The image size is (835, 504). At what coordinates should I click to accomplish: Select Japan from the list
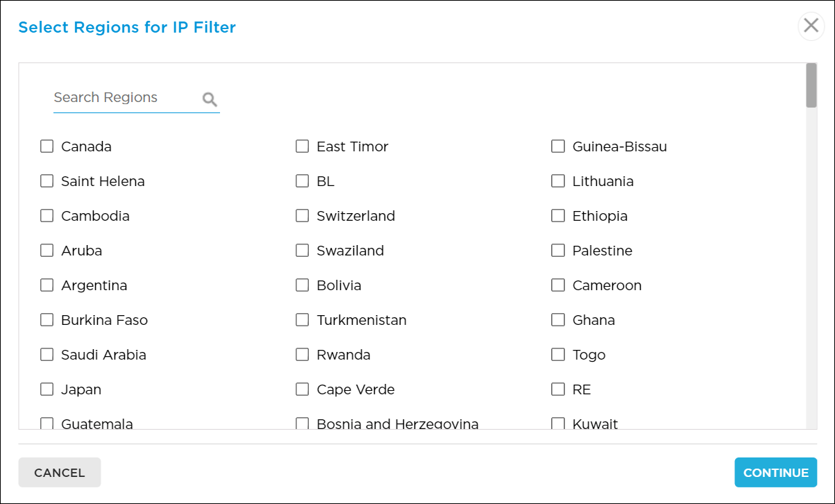click(47, 389)
